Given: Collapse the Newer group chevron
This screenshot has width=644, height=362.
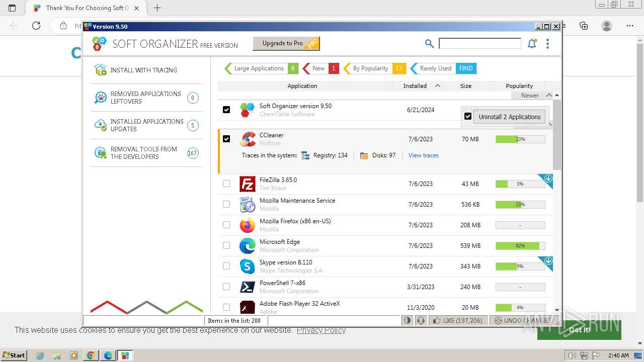Looking at the screenshot, I should (x=548, y=95).
